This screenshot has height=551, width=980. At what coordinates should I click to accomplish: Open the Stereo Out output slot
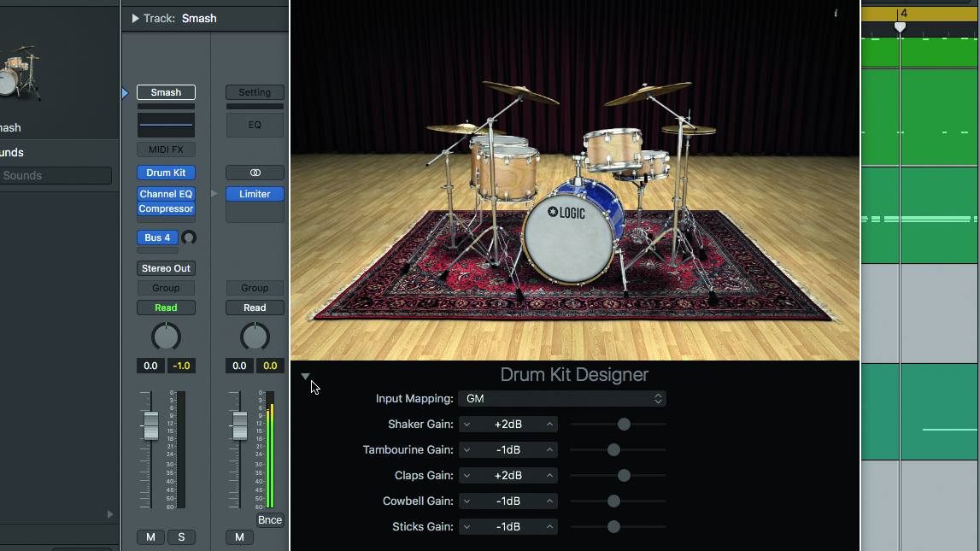166,268
